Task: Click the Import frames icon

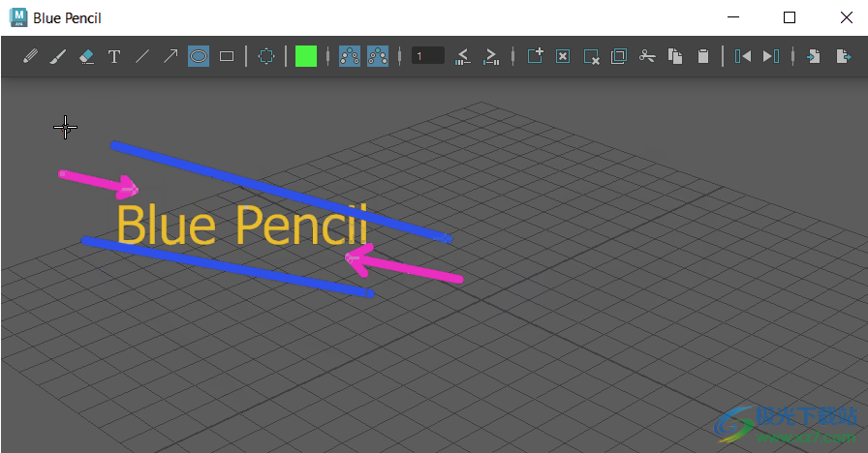Action: pyautogui.click(x=814, y=56)
